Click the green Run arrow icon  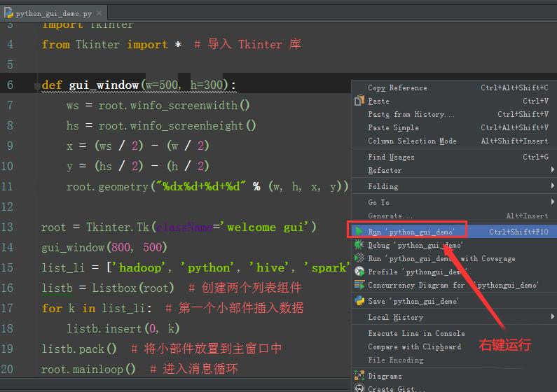[359, 231]
